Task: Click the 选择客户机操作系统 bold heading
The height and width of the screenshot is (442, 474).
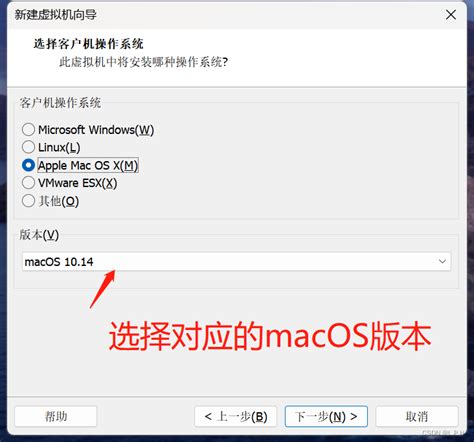Action: (x=88, y=44)
